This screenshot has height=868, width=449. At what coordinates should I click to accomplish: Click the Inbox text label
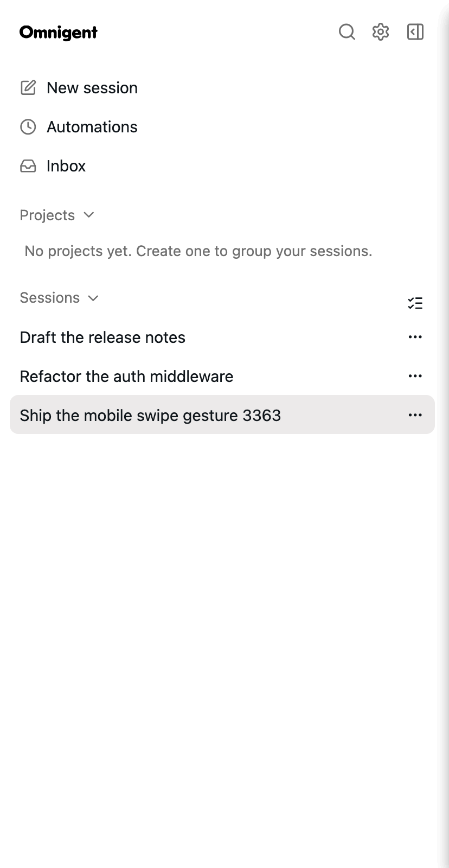[66, 166]
